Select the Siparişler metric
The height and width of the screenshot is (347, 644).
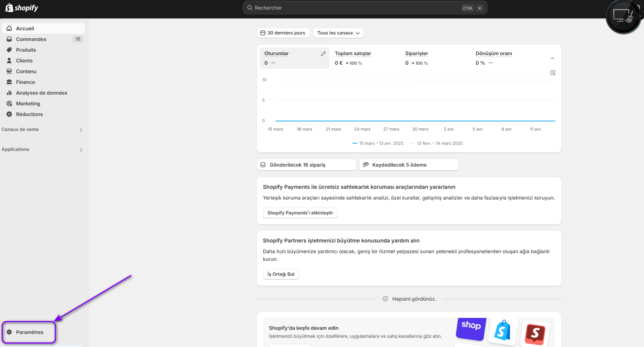click(x=435, y=58)
